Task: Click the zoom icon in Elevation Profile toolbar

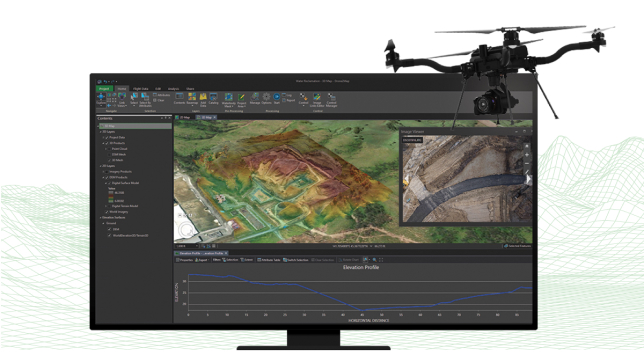Action: tap(375, 260)
